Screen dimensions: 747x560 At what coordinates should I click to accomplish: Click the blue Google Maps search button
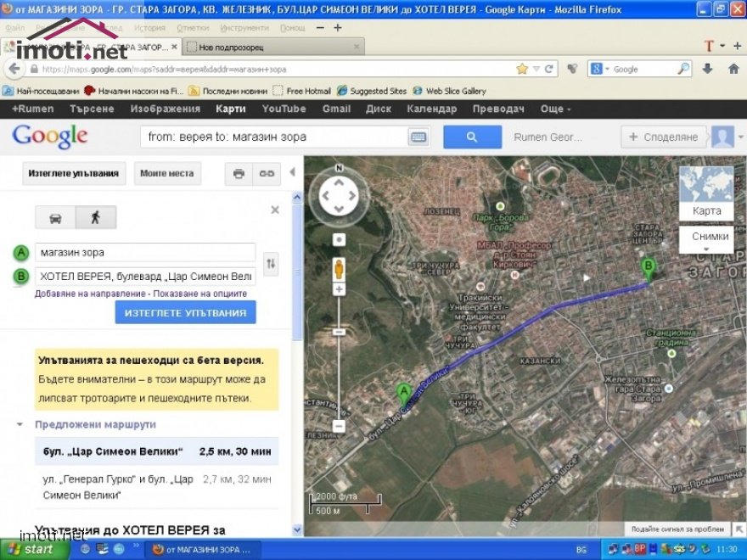tap(472, 137)
